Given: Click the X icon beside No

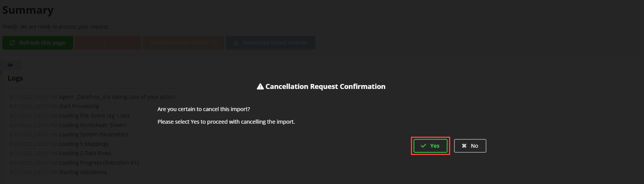Looking at the screenshot, I should click(464, 146).
